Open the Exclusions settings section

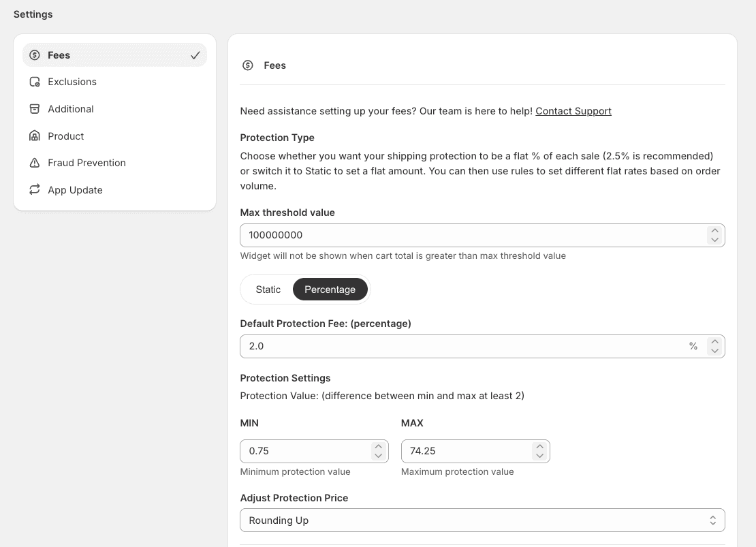114,82
